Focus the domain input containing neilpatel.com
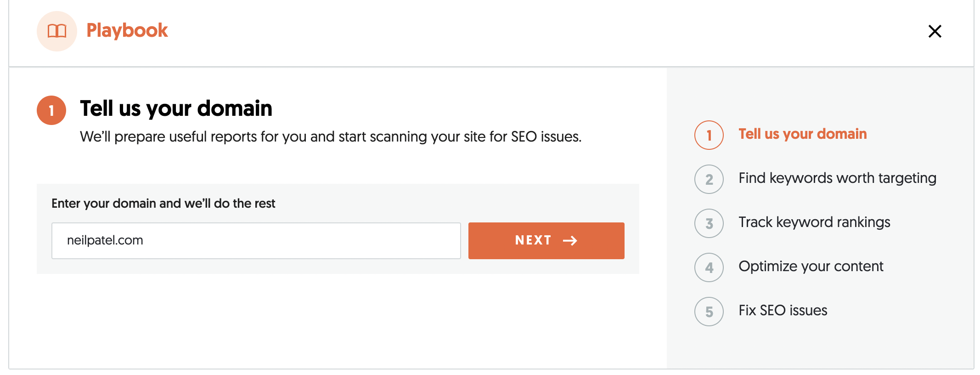 [x=256, y=241]
